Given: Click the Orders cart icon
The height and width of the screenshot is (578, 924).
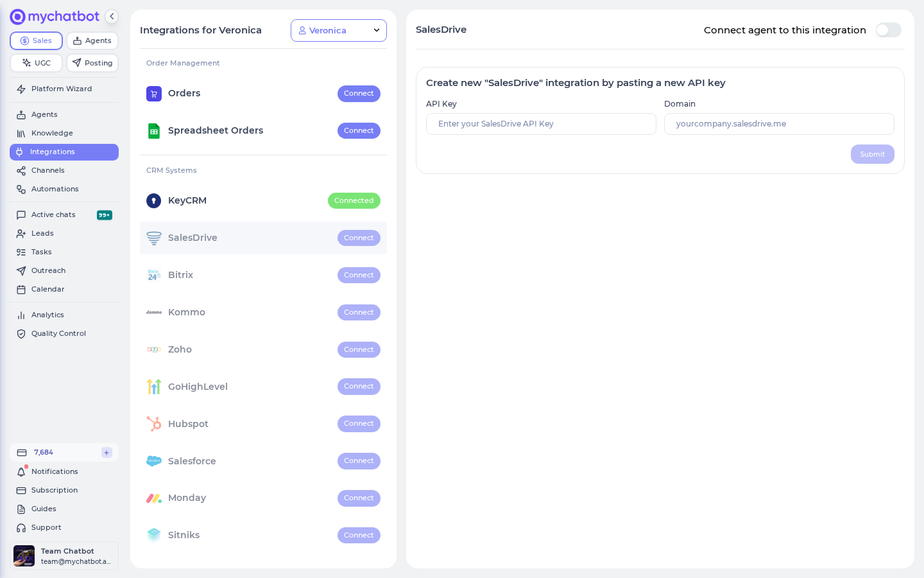Looking at the screenshot, I should coord(154,94).
